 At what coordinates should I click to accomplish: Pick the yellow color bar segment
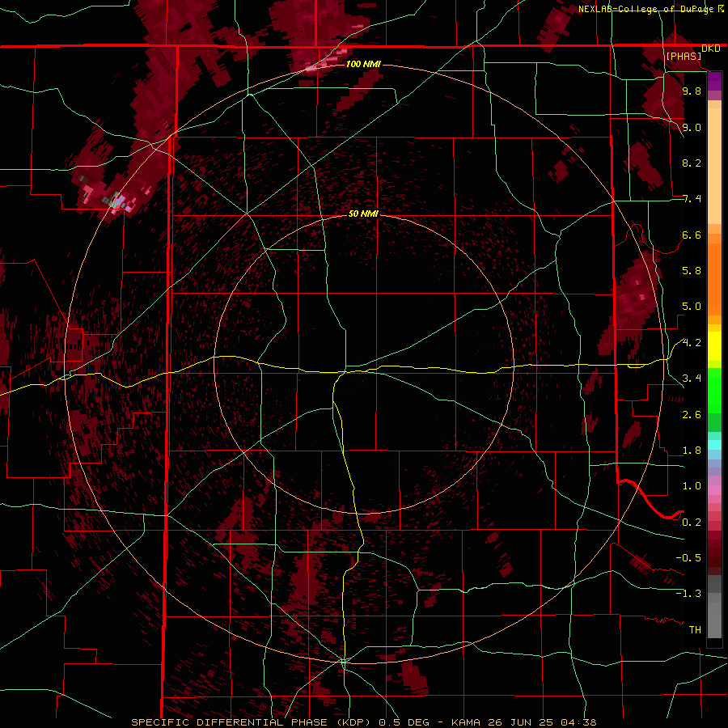pos(714,346)
